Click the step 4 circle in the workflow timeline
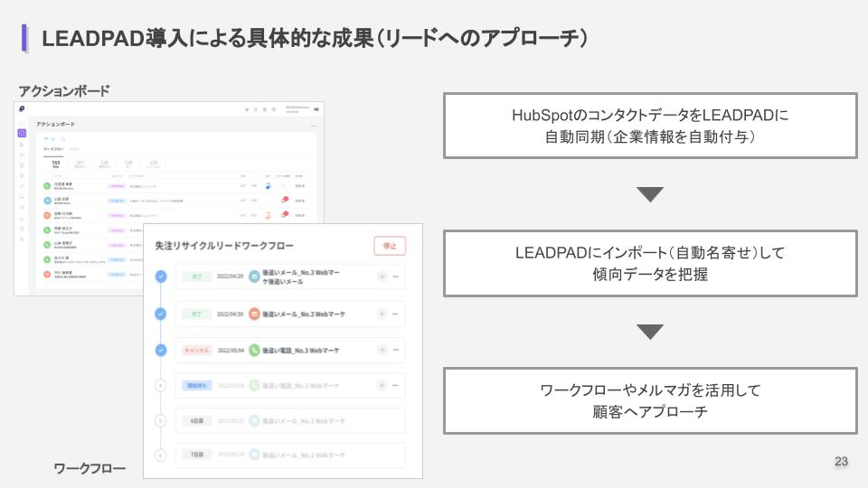This screenshot has height=488, width=868. [161, 385]
